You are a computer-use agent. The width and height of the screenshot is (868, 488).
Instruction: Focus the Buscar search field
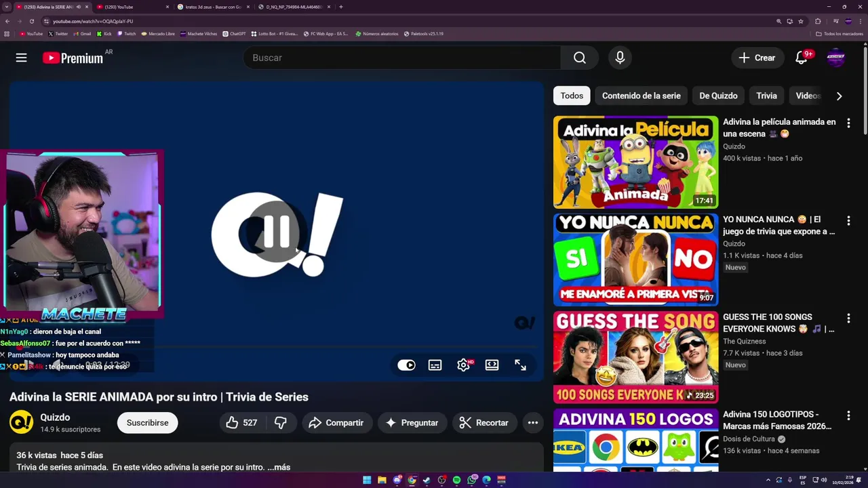pyautogui.click(x=401, y=58)
